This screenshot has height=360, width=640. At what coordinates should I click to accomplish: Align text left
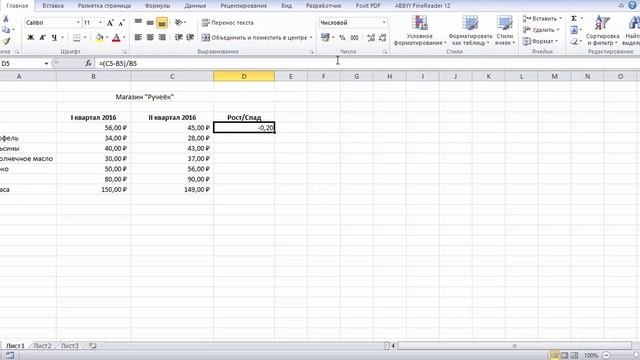click(x=138, y=38)
